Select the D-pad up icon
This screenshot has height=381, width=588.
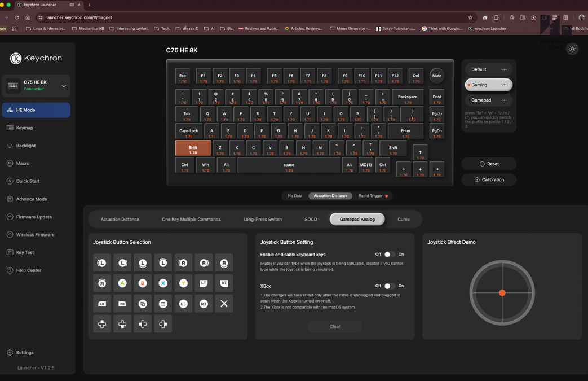pos(102,323)
